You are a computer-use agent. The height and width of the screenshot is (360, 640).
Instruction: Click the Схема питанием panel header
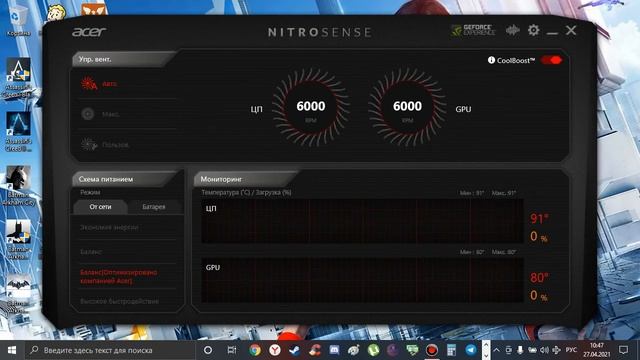click(x=124, y=179)
